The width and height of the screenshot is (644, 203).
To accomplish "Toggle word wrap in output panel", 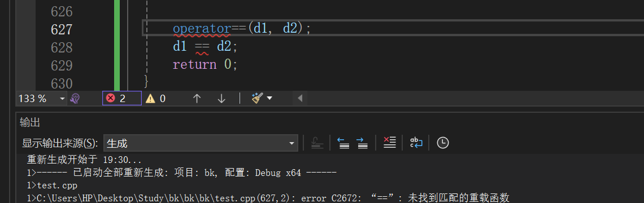I will (416, 143).
